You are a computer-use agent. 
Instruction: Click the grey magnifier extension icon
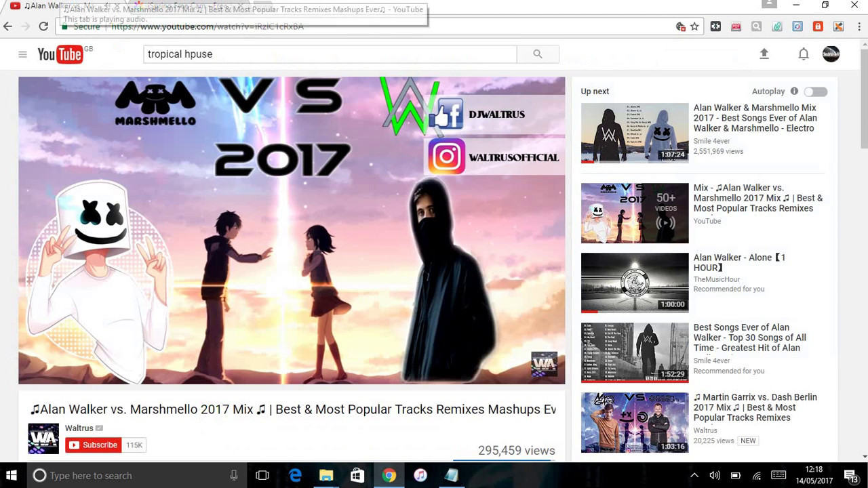coord(757,26)
